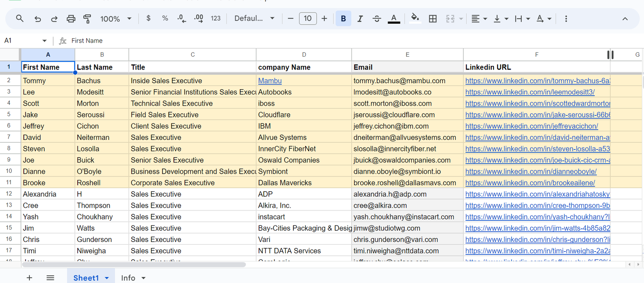
Task: Click the Redo arrow icon
Action: pos(54,18)
